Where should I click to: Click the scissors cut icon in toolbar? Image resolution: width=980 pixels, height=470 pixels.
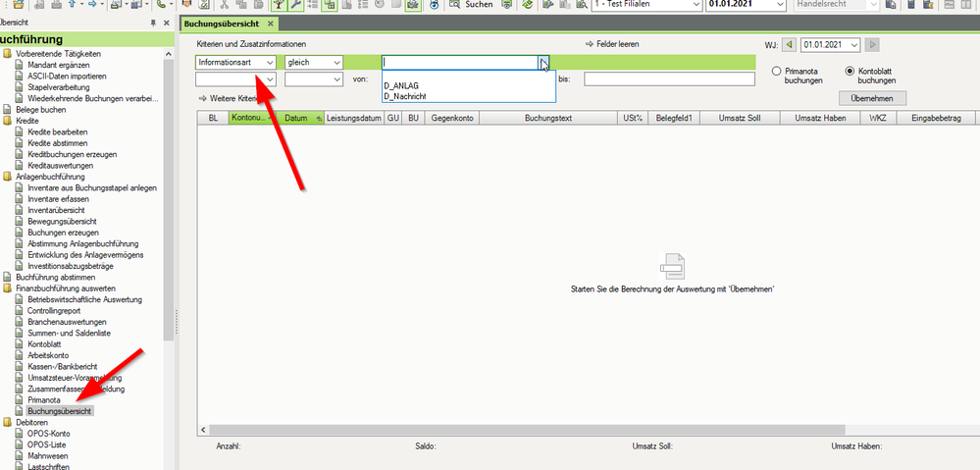222,5
